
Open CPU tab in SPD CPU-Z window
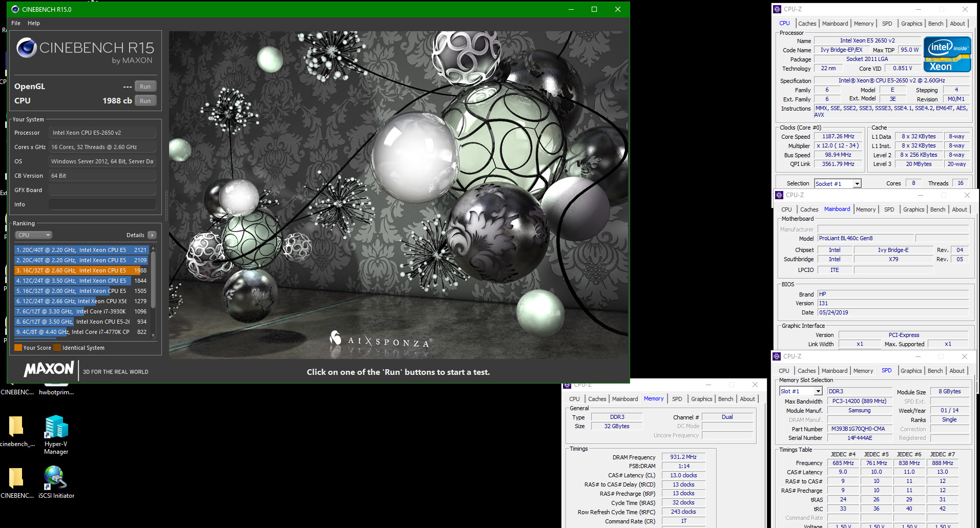pos(784,371)
